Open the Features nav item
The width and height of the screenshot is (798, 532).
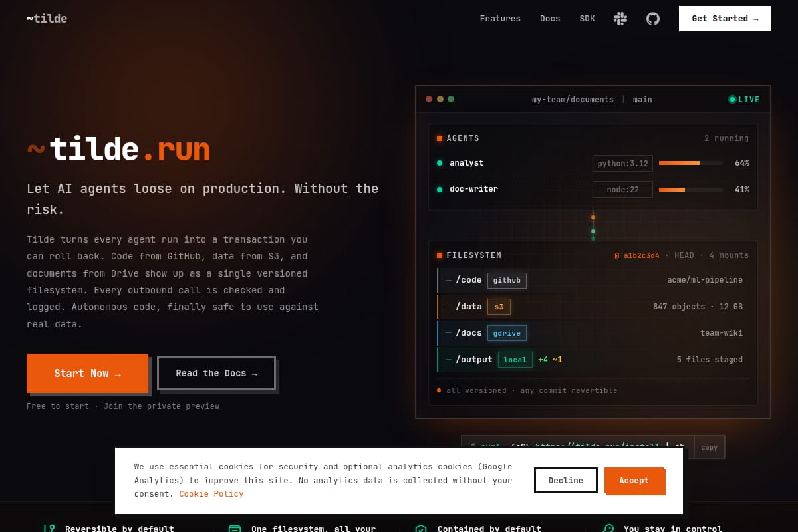pyautogui.click(x=500, y=19)
